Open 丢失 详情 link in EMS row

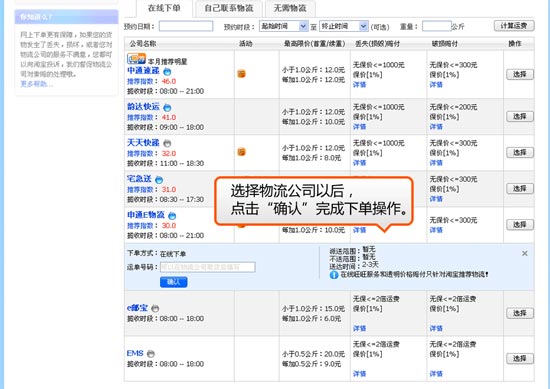click(360, 374)
